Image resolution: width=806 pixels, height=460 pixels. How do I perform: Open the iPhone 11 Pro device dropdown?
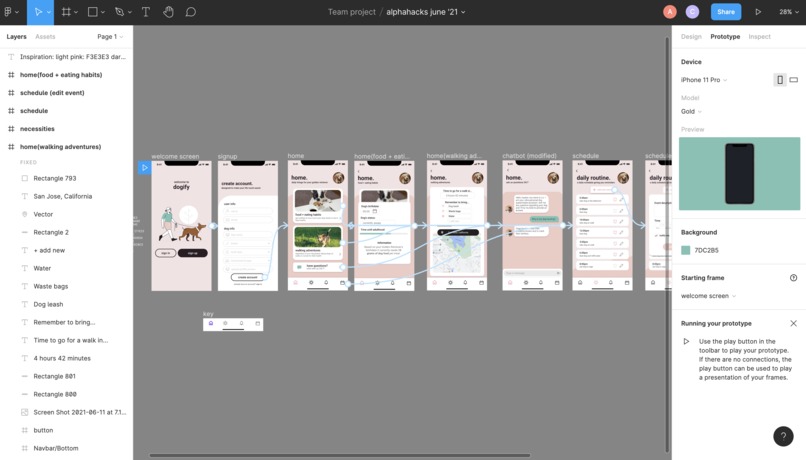[x=704, y=80]
